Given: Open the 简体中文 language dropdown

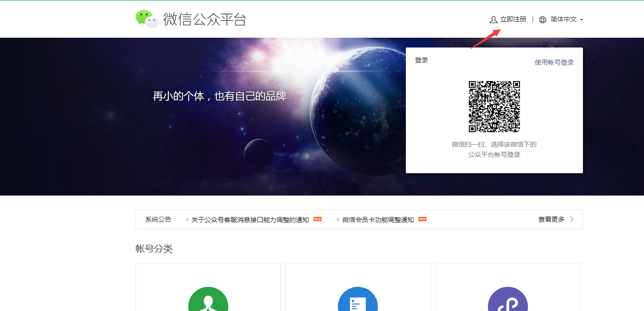Looking at the screenshot, I should pyautogui.click(x=566, y=20).
